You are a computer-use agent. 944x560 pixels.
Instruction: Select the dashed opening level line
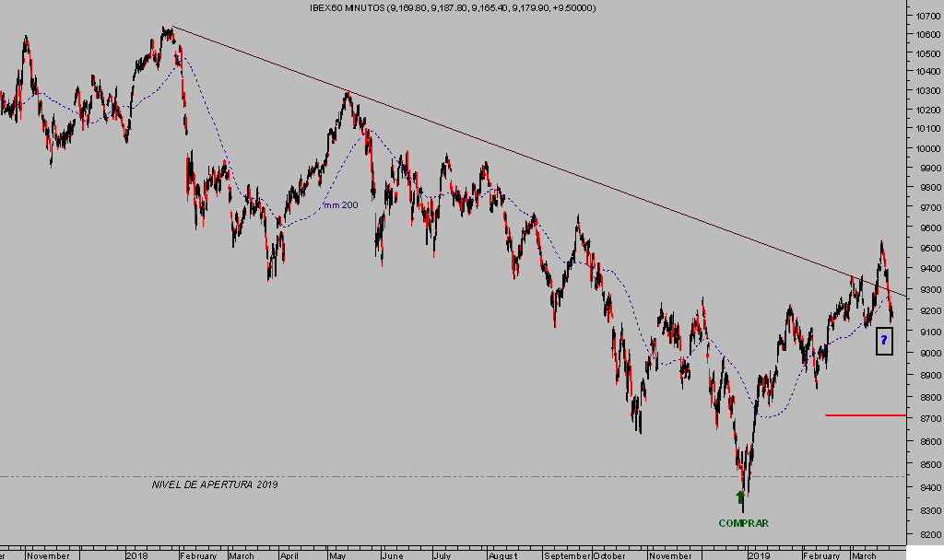[x=453, y=476]
